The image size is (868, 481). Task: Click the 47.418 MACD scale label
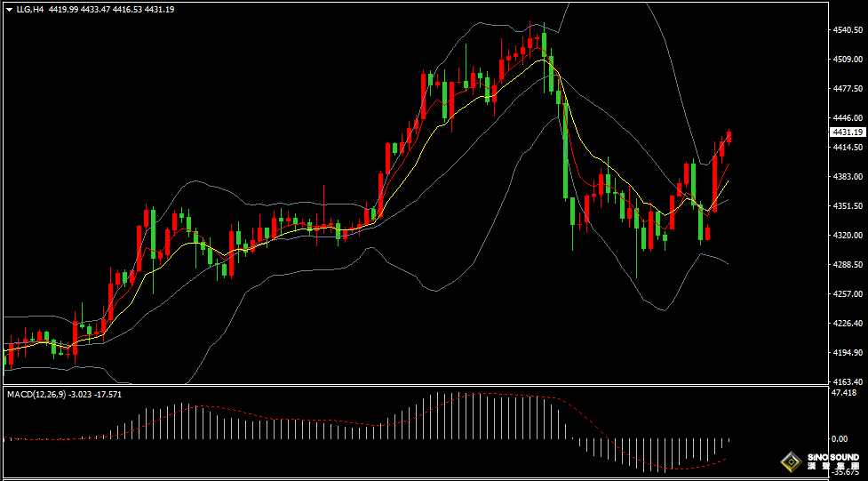coord(844,393)
